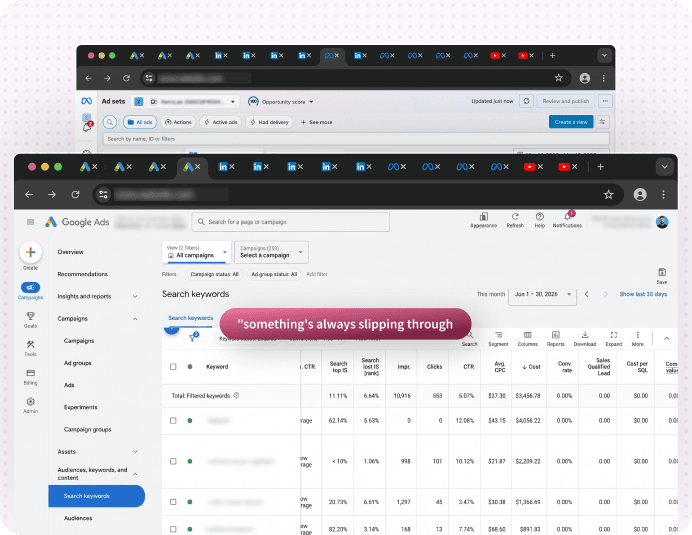Collapse the table toolbar chevron
The width and height of the screenshot is (692, 535).
[x=667, y=339]
